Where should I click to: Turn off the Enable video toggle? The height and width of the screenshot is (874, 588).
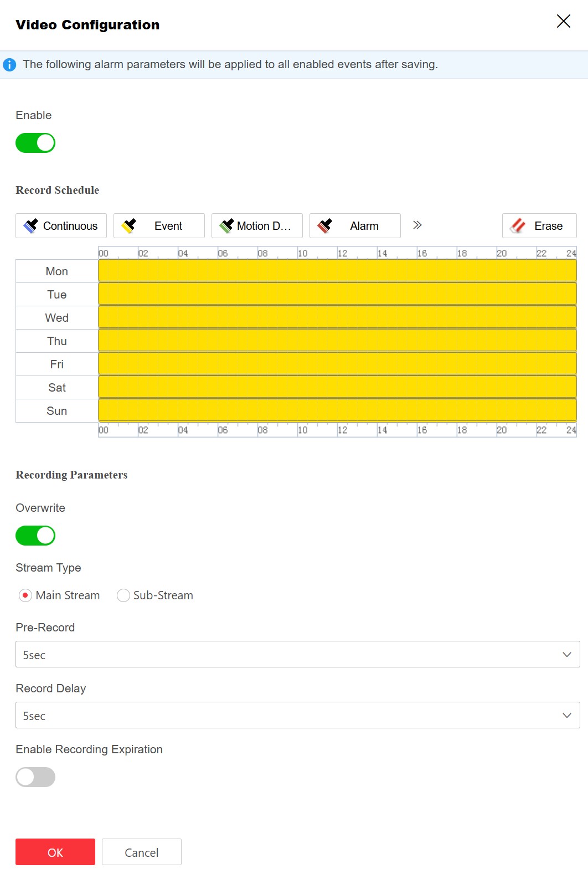click(x=35, y=143)
